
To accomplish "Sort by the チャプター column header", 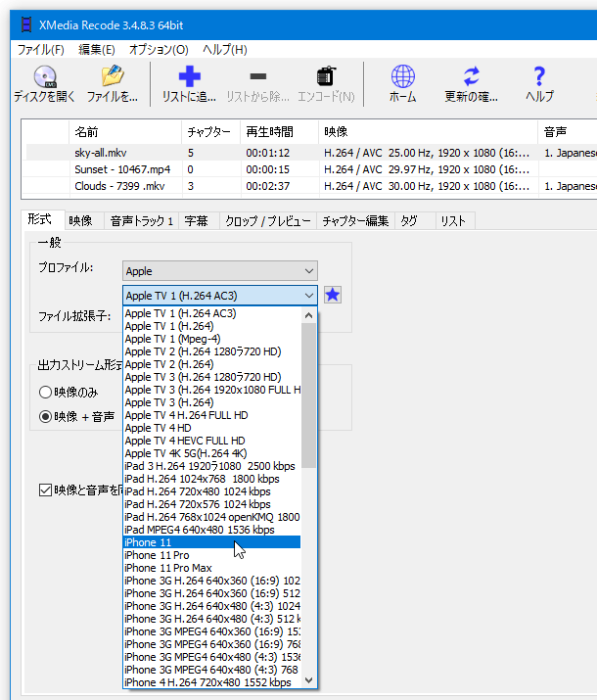I will pos(210,132).
